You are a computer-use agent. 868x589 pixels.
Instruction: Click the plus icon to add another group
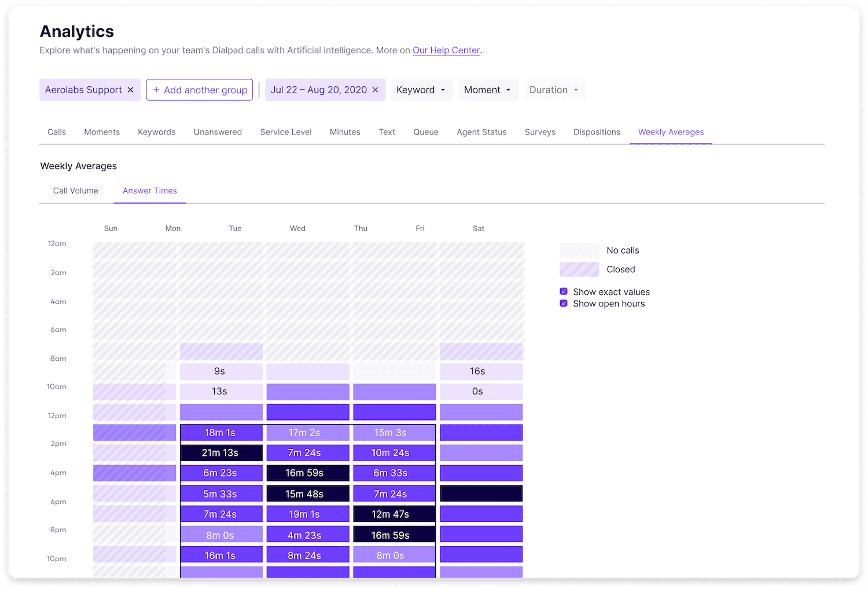coord(156,90)
